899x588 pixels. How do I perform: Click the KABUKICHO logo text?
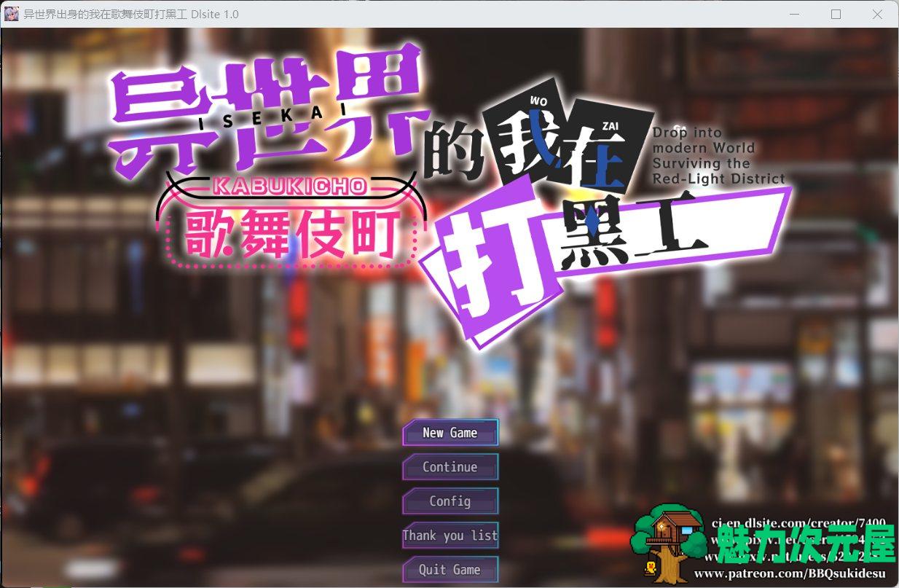290,186
